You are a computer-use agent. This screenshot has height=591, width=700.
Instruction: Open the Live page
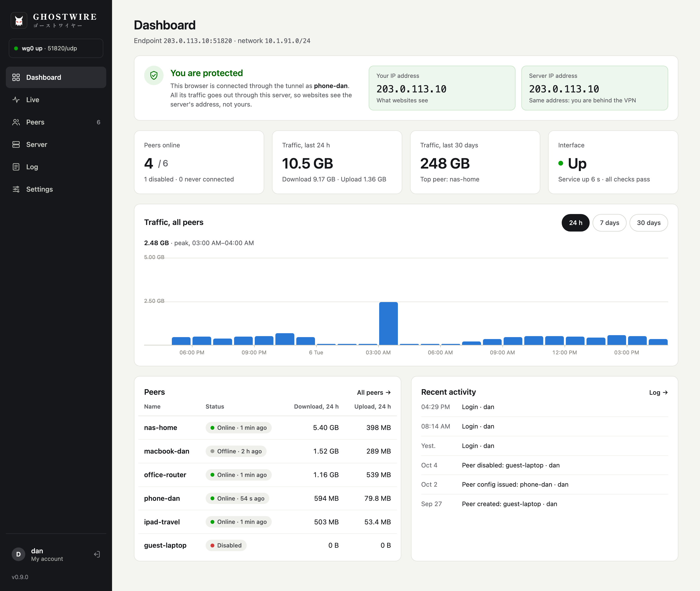(56, 100)
